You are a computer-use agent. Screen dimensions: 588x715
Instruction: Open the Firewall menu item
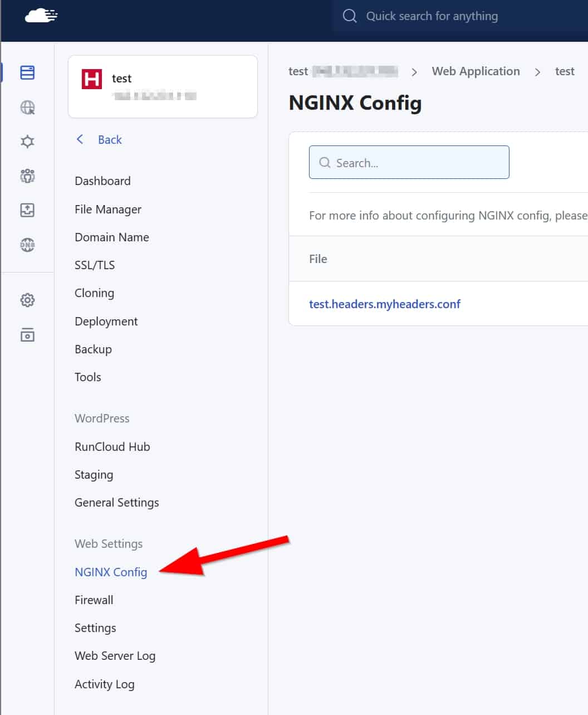tap(94, 600)
